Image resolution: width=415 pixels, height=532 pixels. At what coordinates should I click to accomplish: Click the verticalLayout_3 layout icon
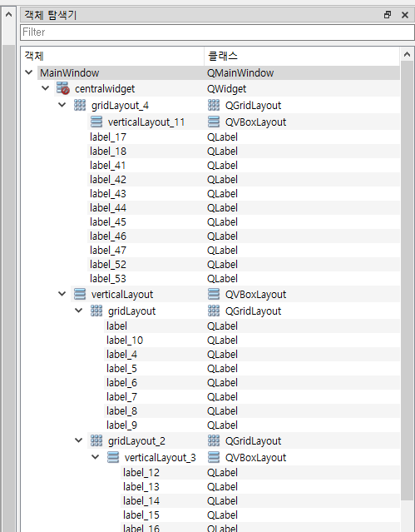coord(113,457)
